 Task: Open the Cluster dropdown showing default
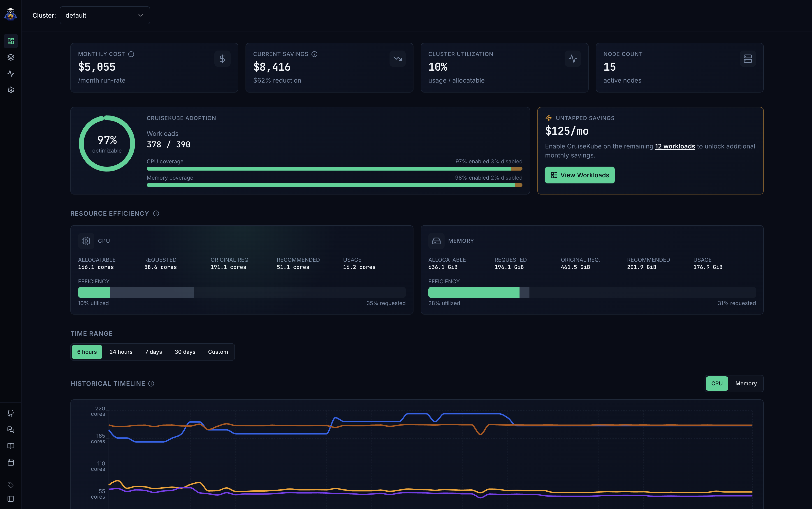pos(104,15)
